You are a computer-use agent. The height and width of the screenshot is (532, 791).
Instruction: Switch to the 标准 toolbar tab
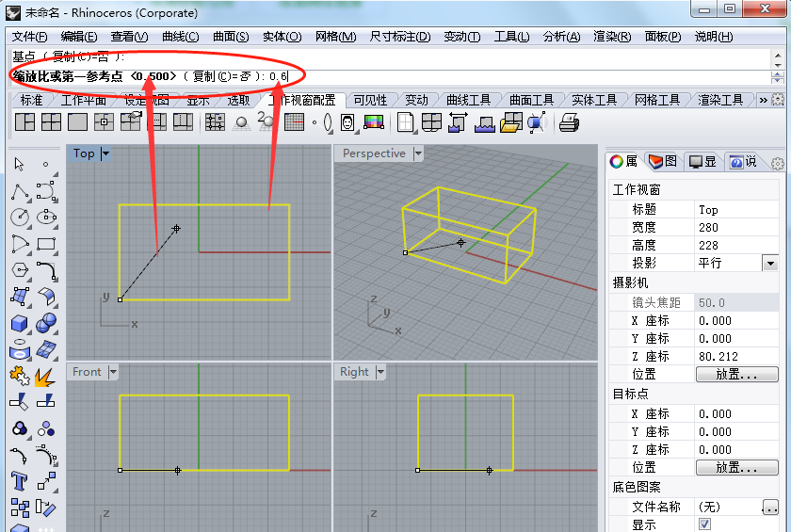(x=31, y=101)
